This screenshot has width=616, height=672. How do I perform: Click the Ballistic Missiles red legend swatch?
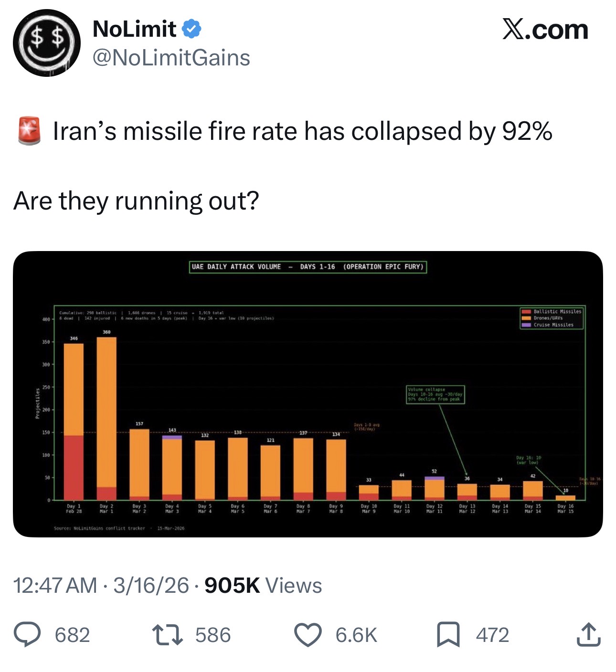(526, 311)
